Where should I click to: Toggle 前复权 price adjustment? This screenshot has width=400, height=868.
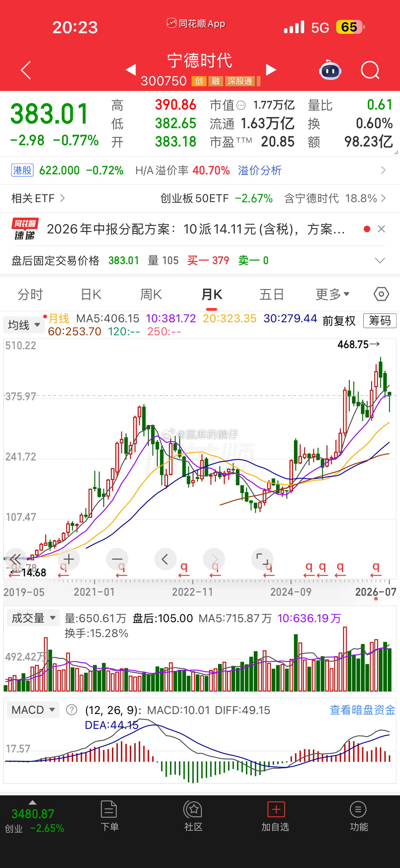point(339,320)
